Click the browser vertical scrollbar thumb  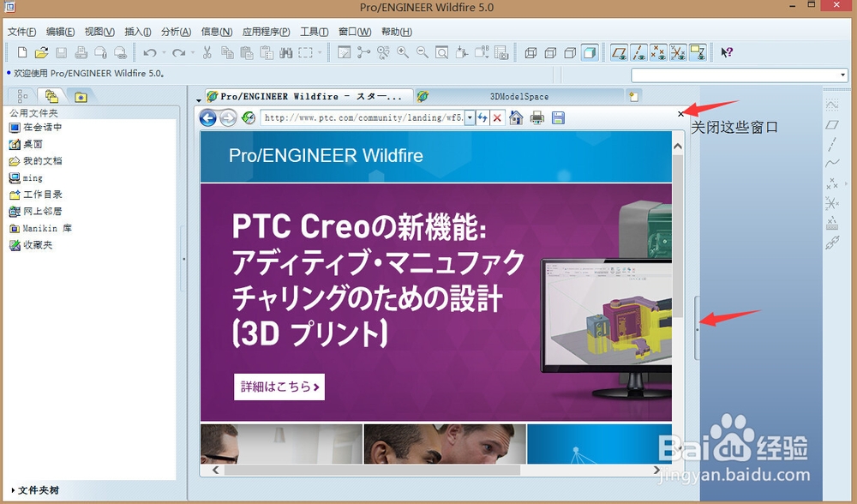click(x=678, y=237)
